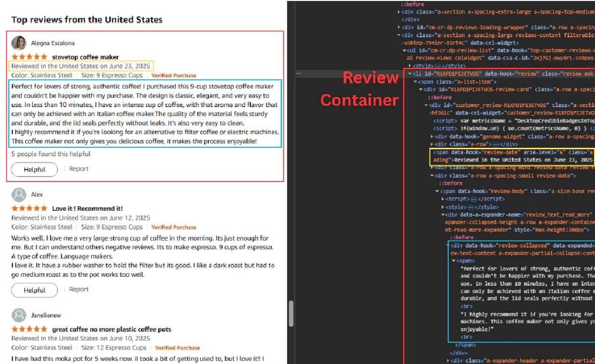
Task: Collapse the li 'R1XFD1PIJETVOS' review node
Action: [410, 73]
